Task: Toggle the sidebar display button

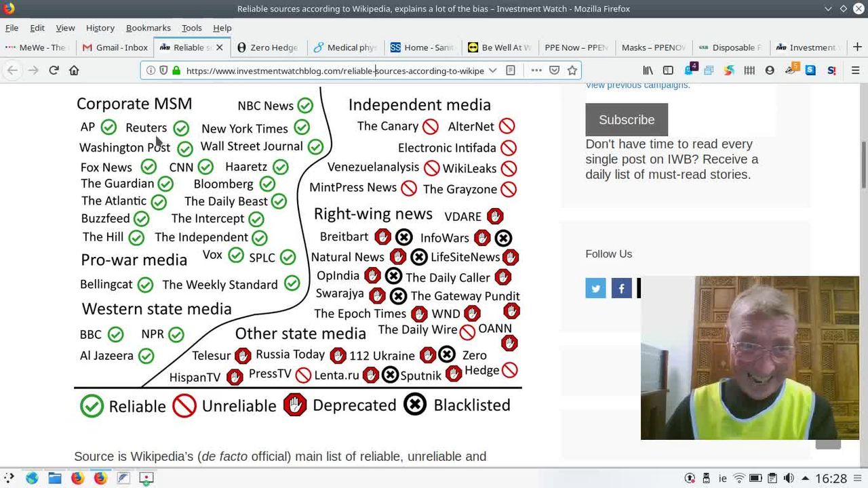Action: tap(668, 70)
